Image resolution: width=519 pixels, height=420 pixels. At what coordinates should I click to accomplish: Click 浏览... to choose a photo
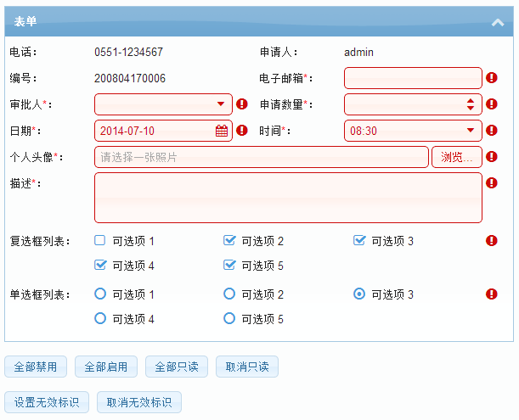[457, 157]
